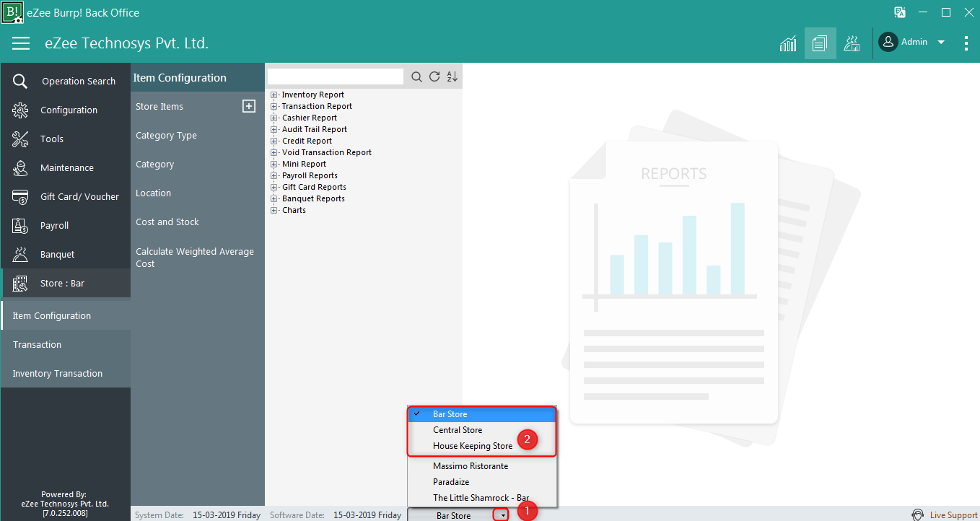
Task: Open Location configuration page
Action: pos(153,193)
